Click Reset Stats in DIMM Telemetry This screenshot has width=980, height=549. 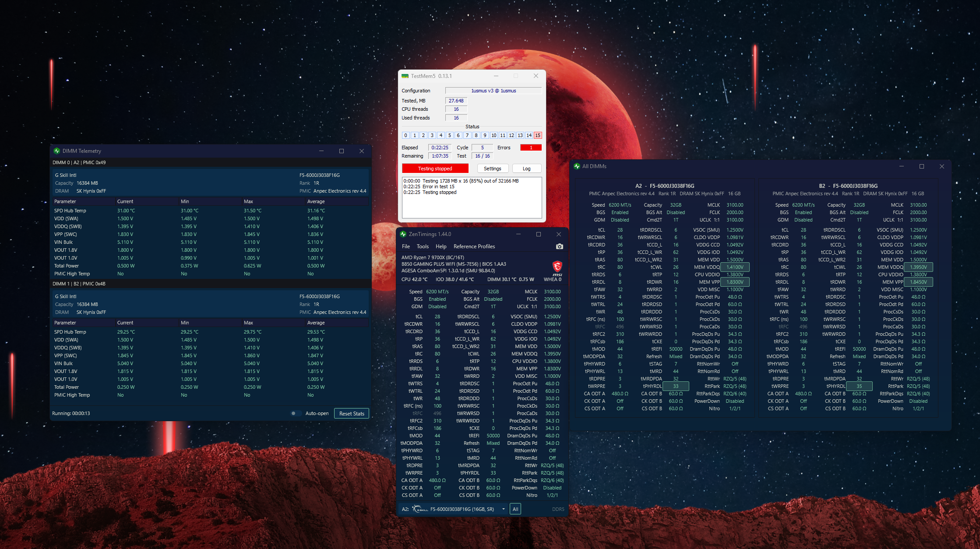[x=352, y=413]
